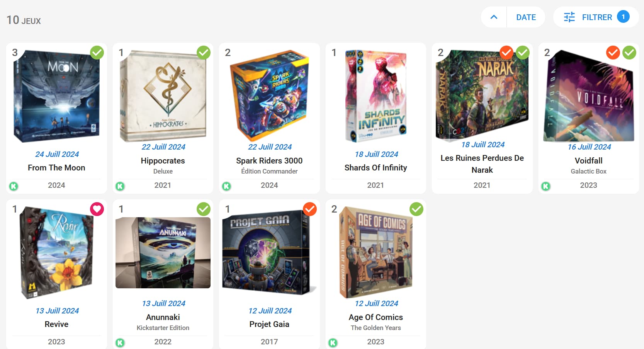
Task: Click Kickstarter badge on From The Moon card
Action: pyautogui.click(x=14, y=186)
